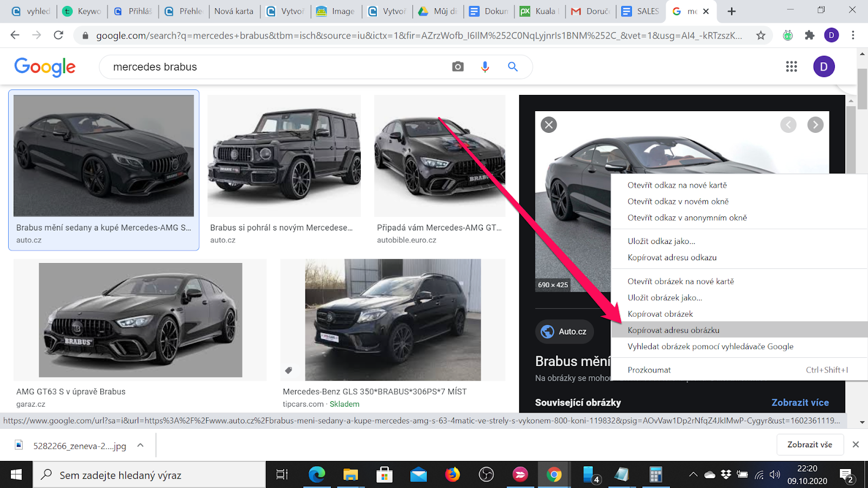Show the next image in preview
This screenshot has height=488, width=868.
click(x=815, y=125)
